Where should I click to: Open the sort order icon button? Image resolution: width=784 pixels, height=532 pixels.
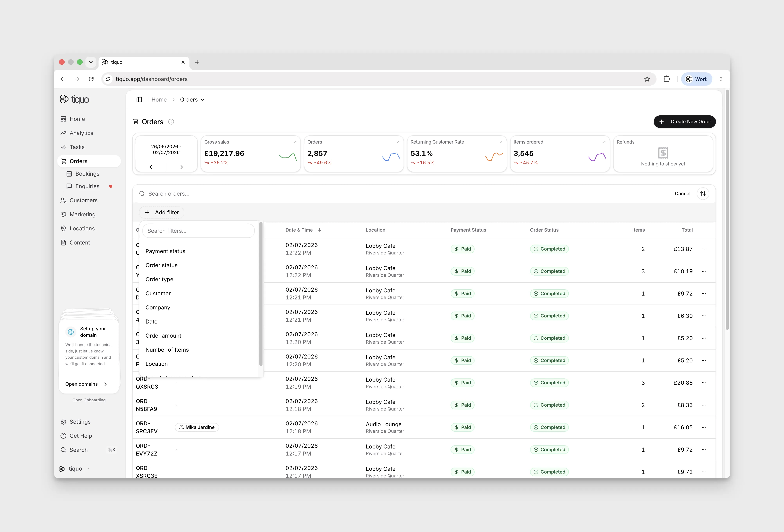pyautogui.click(x=703, y=194)
